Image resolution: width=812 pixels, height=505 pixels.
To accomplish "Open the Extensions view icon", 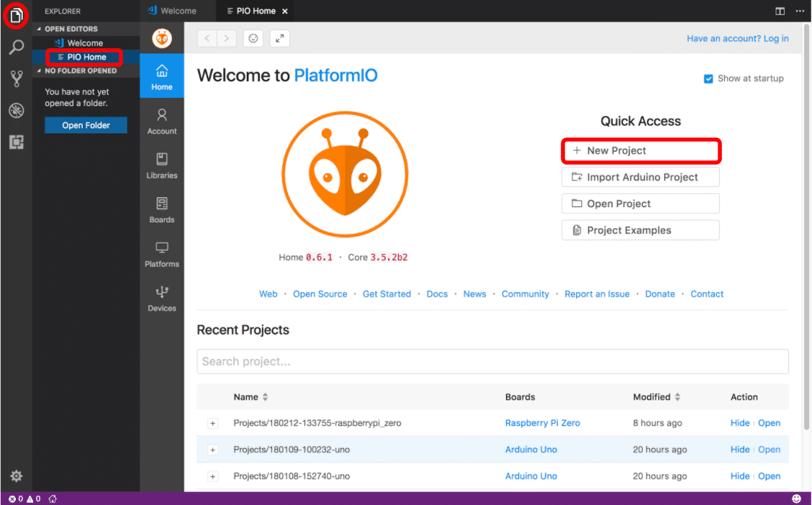I will (16, 142).
